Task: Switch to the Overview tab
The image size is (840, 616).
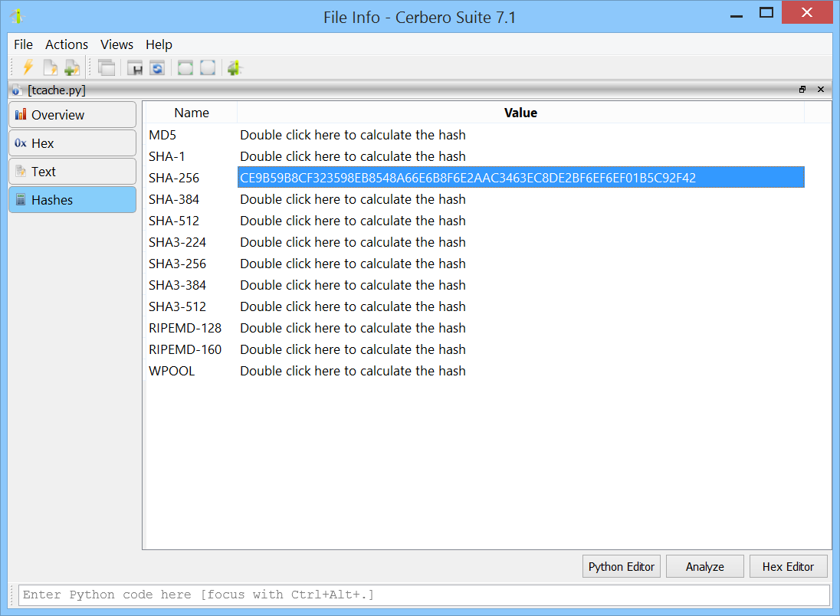Action: [72, 115]
